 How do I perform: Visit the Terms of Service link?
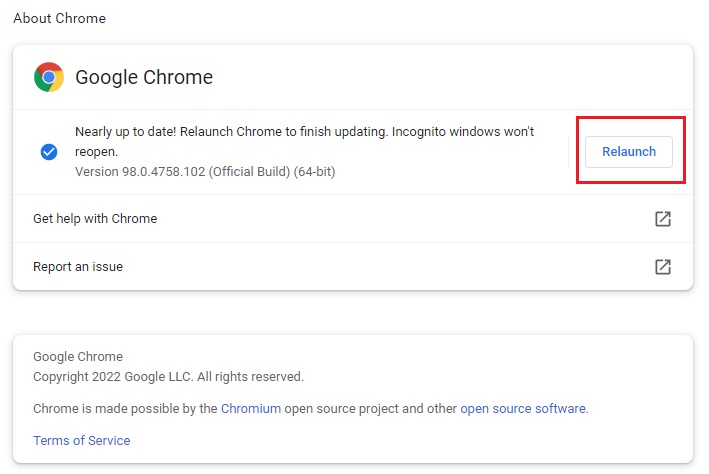pos(81,441)
